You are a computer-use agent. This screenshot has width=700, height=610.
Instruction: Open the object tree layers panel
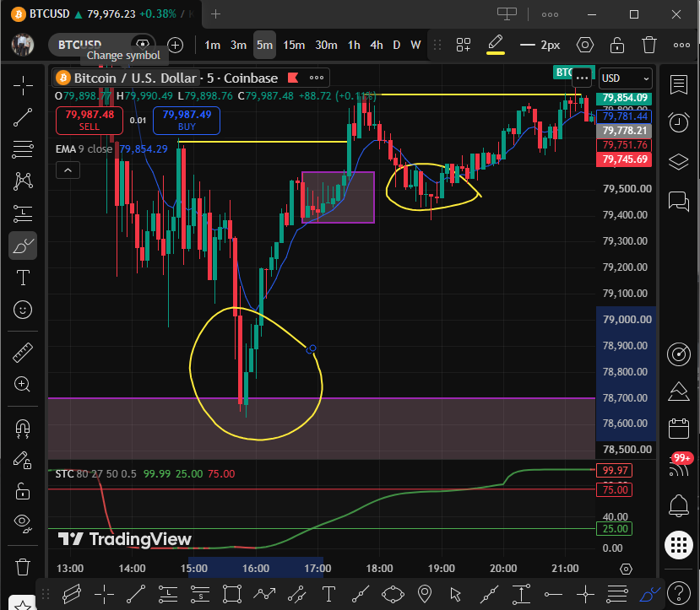[x=679, y=161]
